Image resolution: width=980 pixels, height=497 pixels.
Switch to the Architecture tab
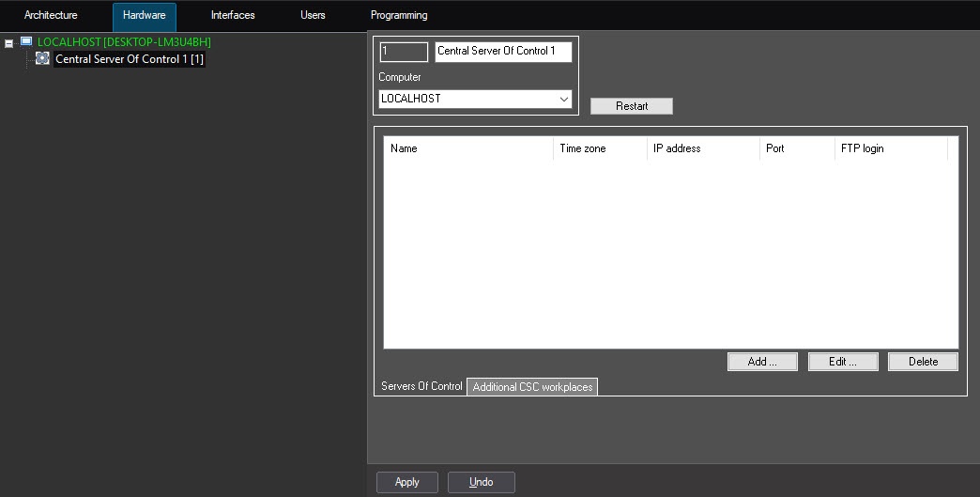point(51,15)
